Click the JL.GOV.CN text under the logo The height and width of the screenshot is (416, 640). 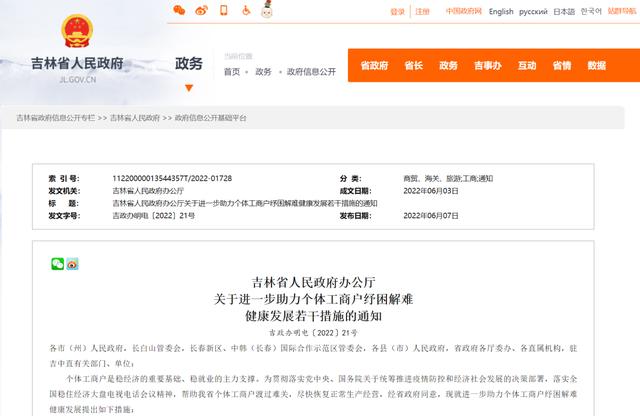78,80
